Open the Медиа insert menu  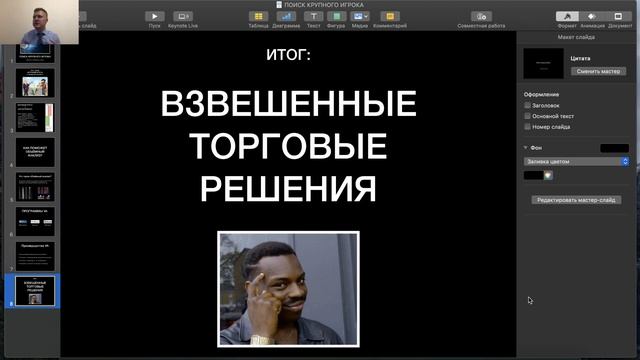[x=360, y=16]
